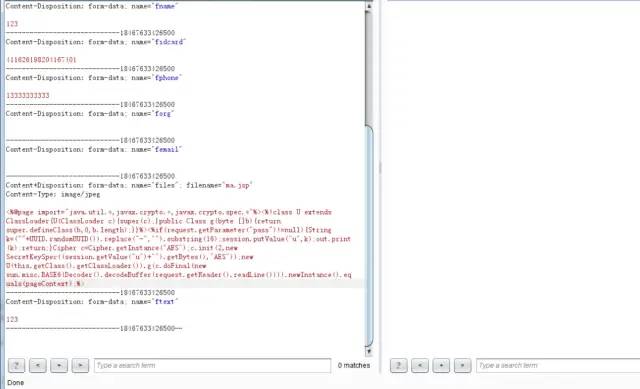The height and width of the screenshot is (389, 640).
Task: Click the previous match '<' button in right pane
Action: click(420, 365)
